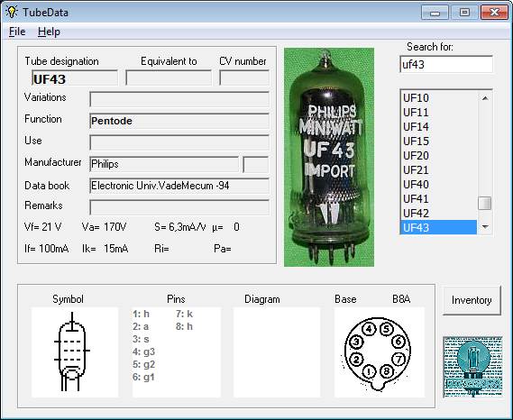Close the TubeData window
Screen dimensions: 513x420
494,13
